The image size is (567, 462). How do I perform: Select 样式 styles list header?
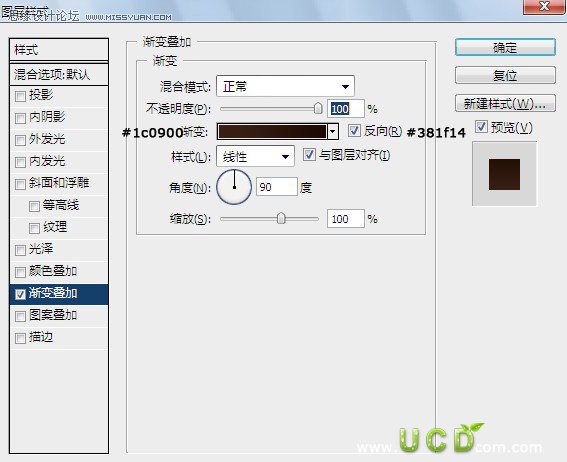pos(59,50)
